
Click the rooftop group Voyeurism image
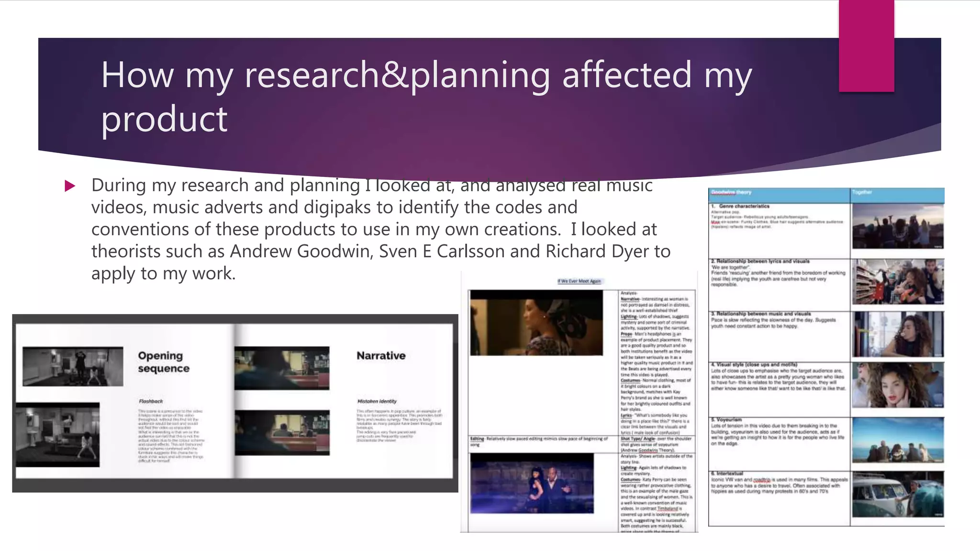pyautogui.click(x=897, y=440)
